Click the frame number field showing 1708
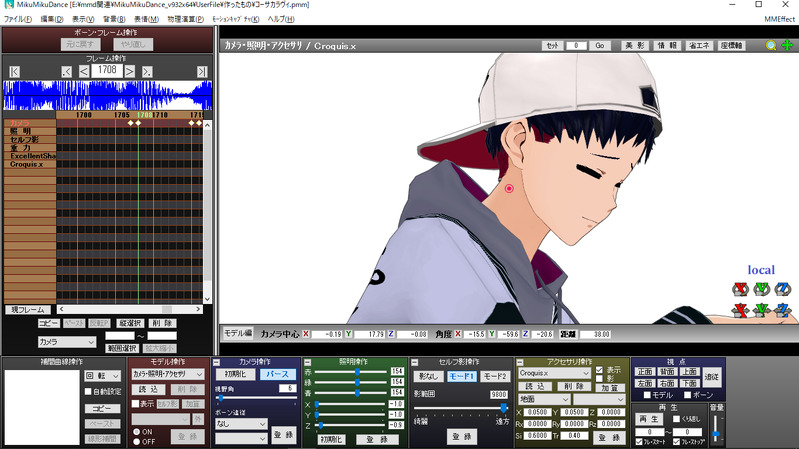This screenshot has height=449, width=799. point(107,70)
